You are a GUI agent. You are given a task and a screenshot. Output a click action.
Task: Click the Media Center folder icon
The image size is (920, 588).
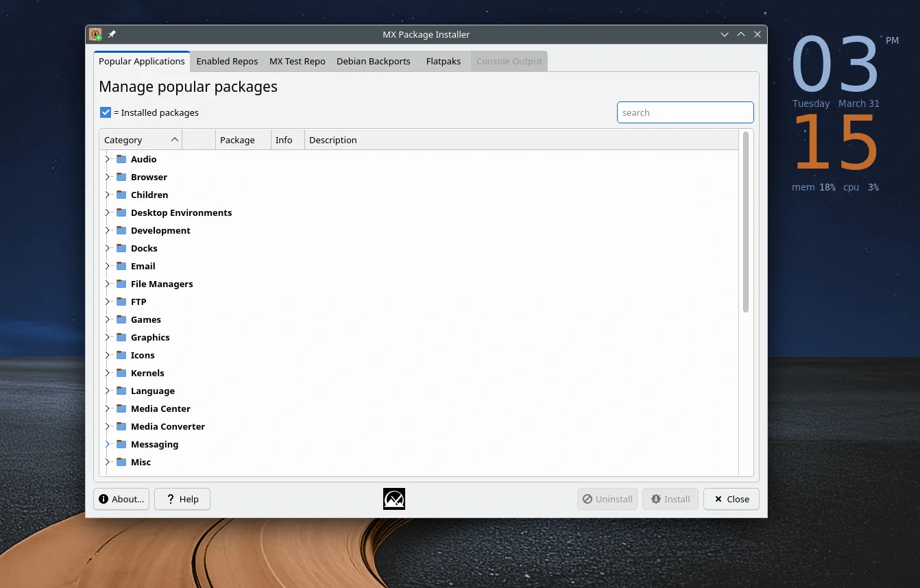121,408
